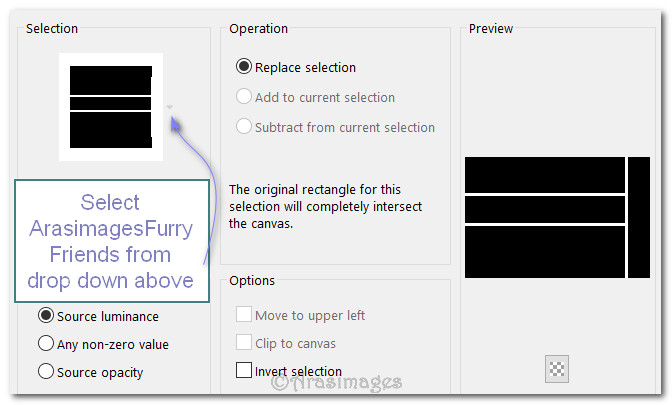
Task: Click the checkerboard transparency preview icon
Action: tap(557, 369)
